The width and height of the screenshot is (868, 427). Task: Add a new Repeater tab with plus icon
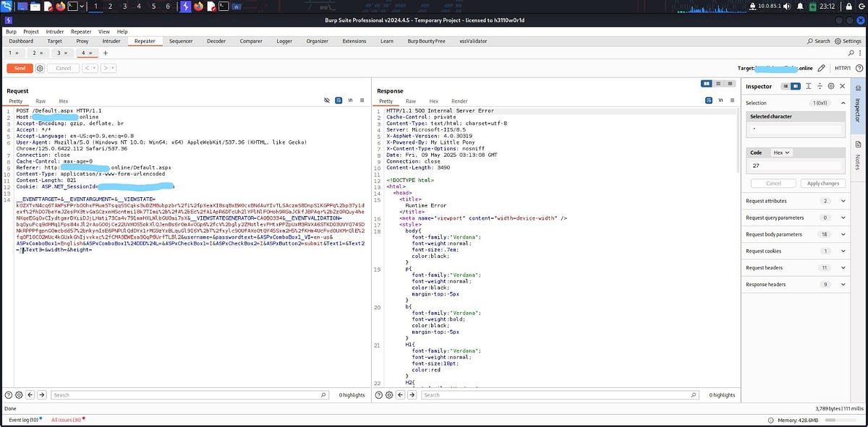pos(105,53)
